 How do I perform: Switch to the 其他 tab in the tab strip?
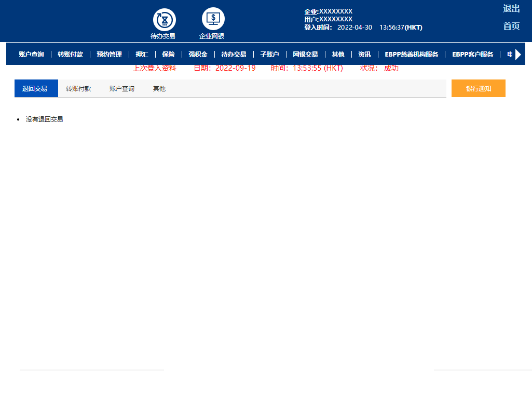tap(159, 89)
